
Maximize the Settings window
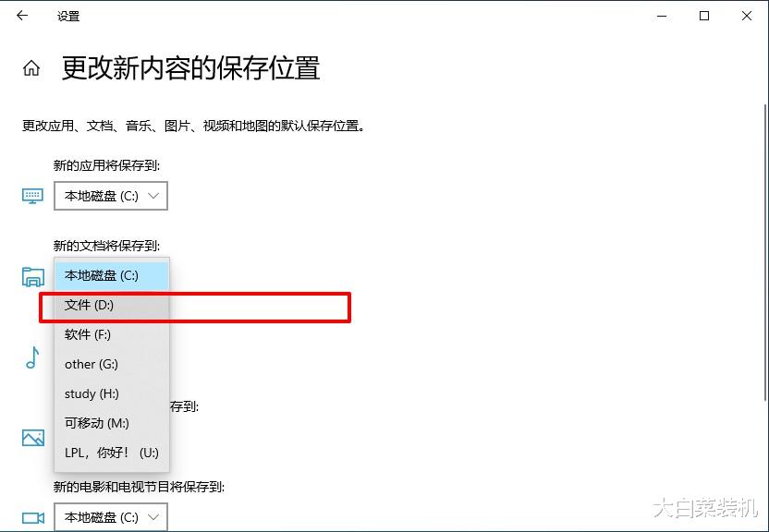click(704, 16)
